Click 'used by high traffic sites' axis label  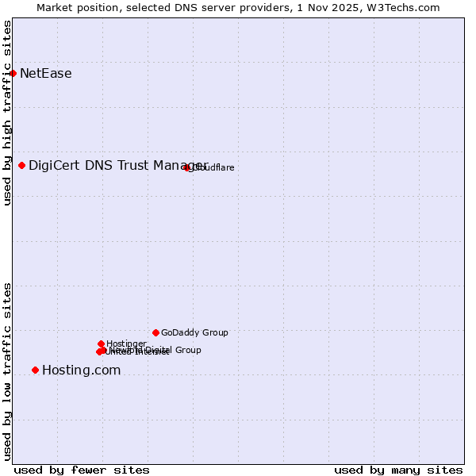click(x=7, y=113)
